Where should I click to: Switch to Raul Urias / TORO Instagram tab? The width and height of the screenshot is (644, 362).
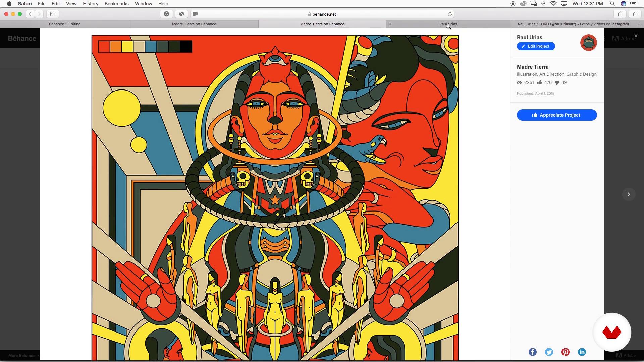point(573,24)
